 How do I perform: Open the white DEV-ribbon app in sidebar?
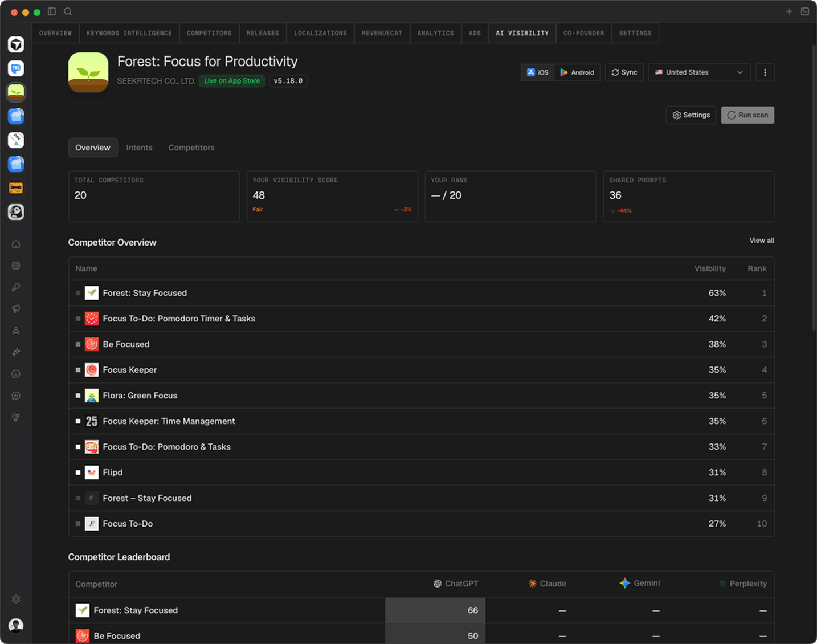pos(16,140)
